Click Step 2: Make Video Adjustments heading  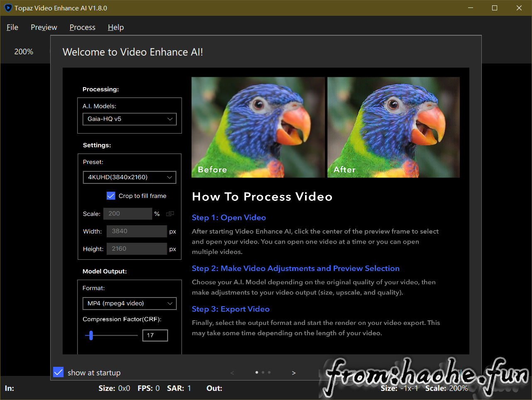pos(295,268)
